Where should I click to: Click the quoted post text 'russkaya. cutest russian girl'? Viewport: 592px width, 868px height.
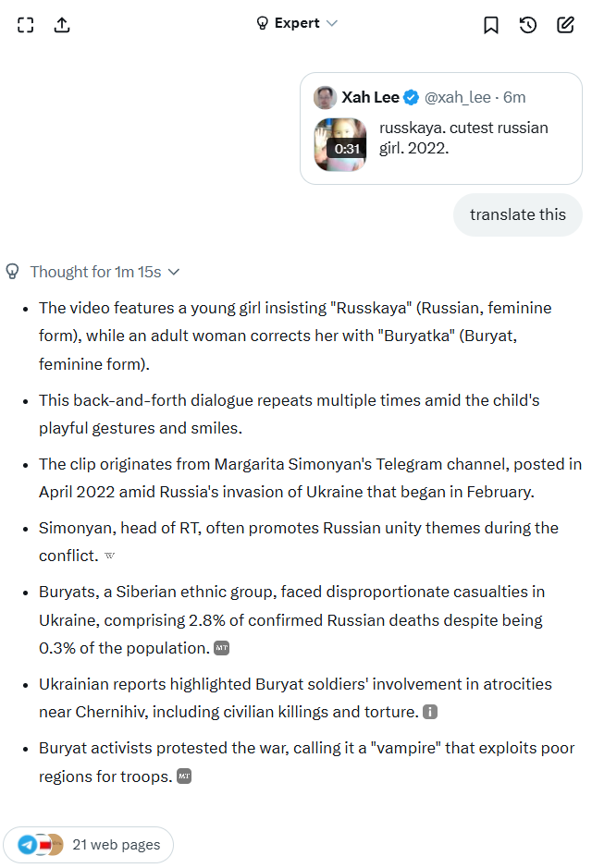[x=463, y=137]
